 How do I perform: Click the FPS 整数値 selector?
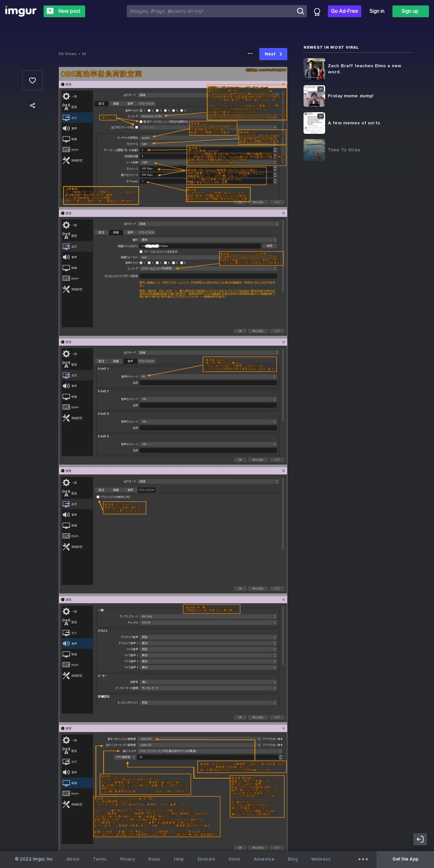pos(125,757)
